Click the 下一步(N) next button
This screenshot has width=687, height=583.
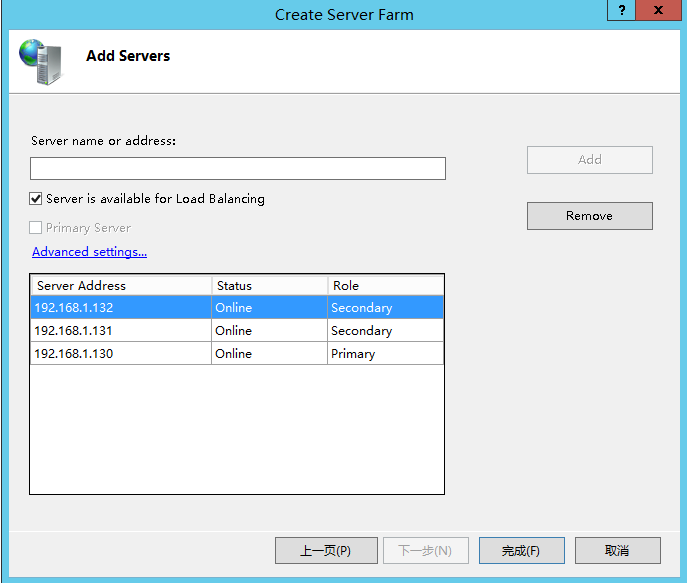point(426,551)
